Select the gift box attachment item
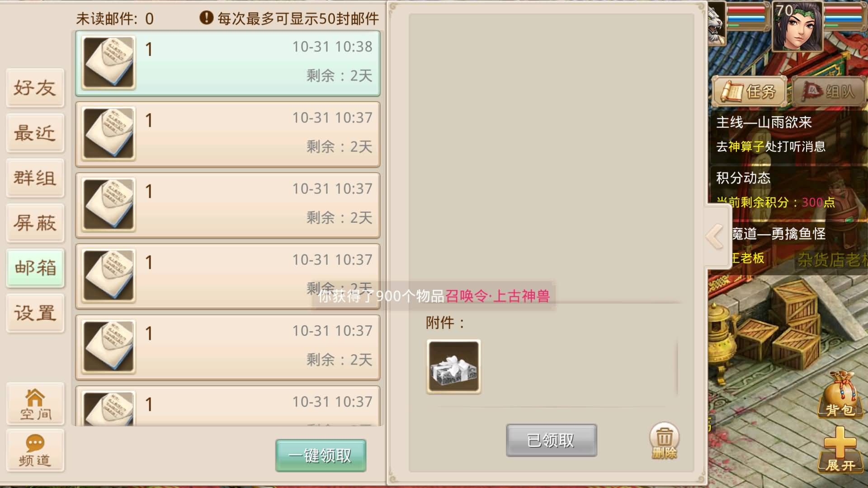Image resolution: width=868 pixels, height=488 pixels. click(x=453, y=366)
